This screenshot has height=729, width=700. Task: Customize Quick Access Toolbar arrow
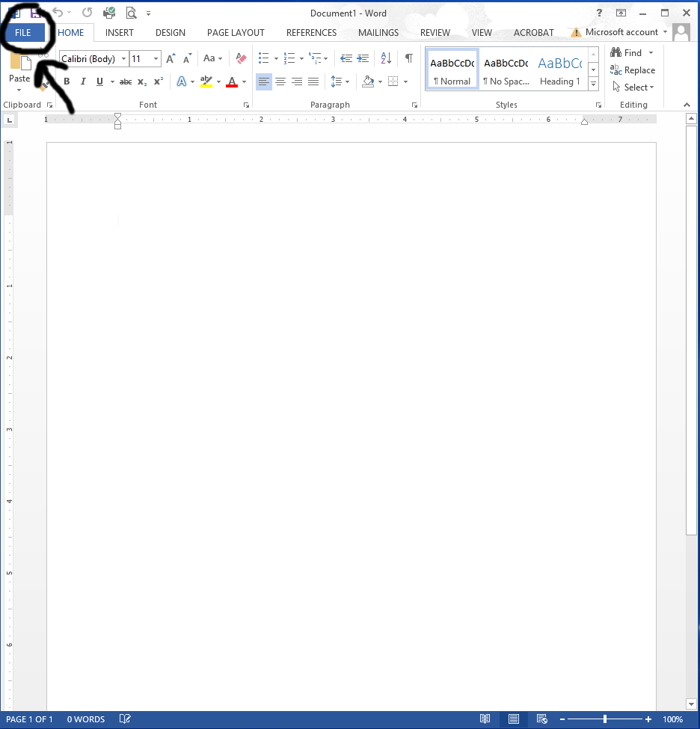click(148, 13)
